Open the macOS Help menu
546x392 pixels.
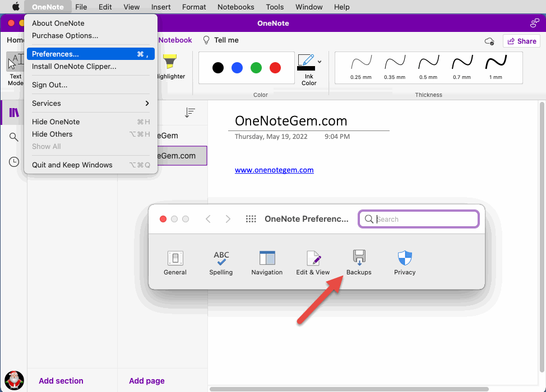341,7
